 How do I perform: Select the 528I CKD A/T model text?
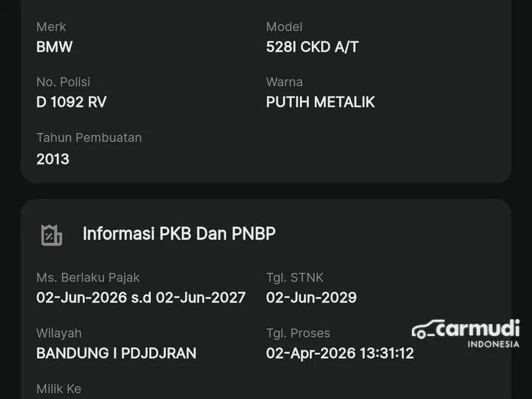[312, 47]
